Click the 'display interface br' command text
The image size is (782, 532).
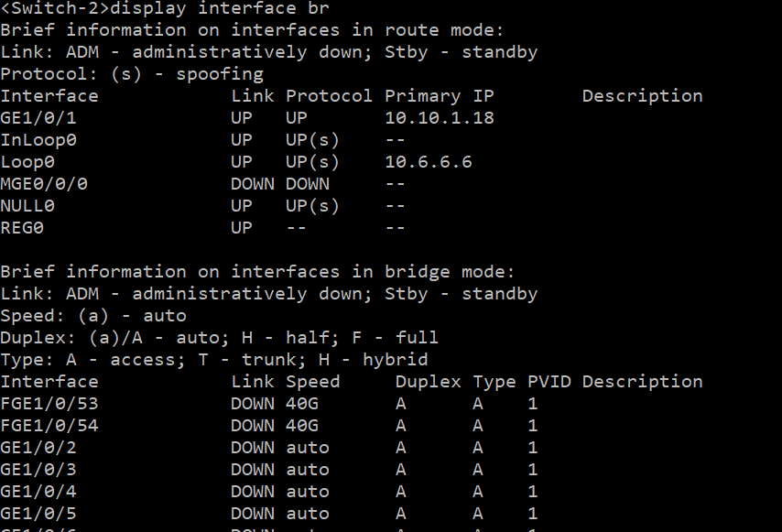point(220,9)
